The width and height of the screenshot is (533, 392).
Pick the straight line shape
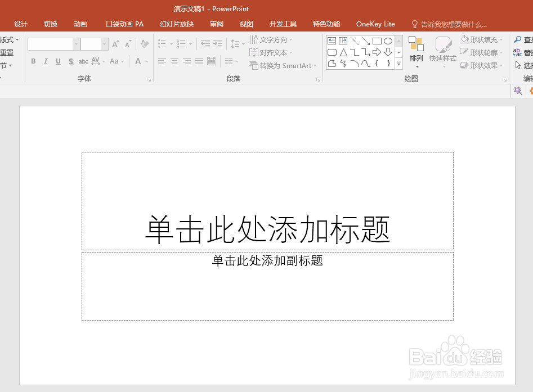[355, 41]
